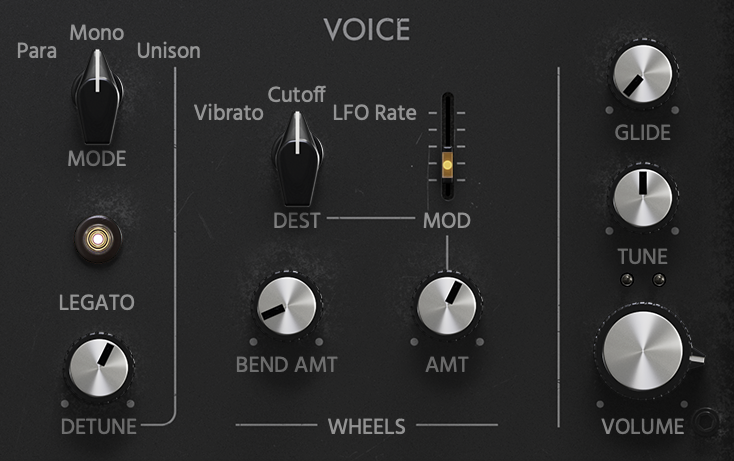Click the Bend Amt knob
Image resolution: width=734 pixels, height=461 pixels.
286,306
